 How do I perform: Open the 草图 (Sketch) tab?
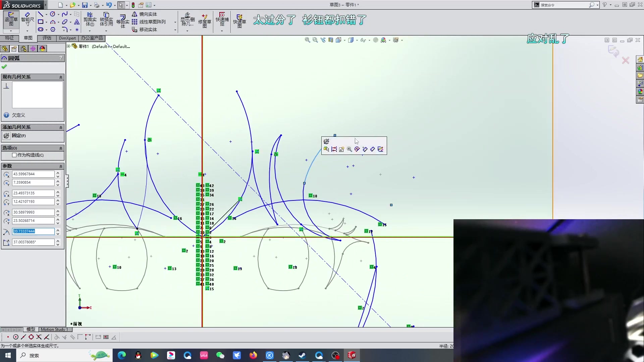28,38
